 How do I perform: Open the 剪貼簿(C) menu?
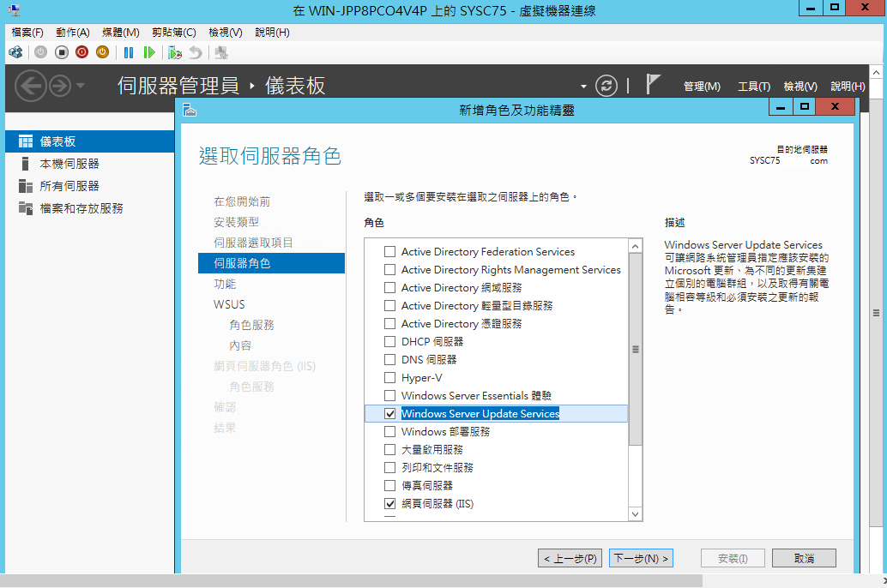(173, 33)
